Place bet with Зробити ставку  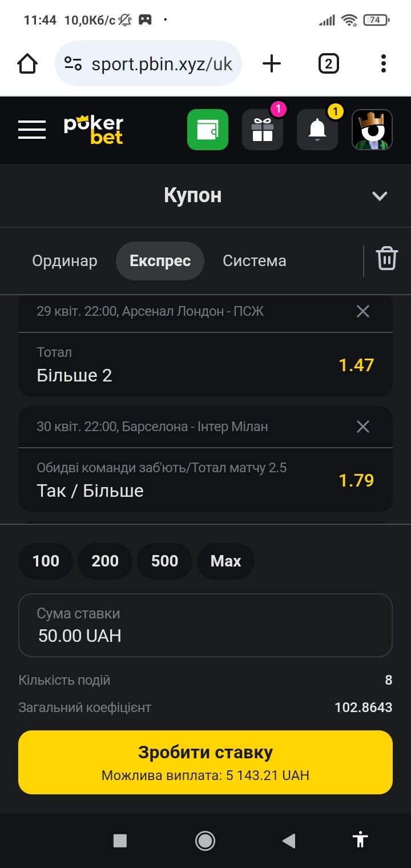click(205, 762)
